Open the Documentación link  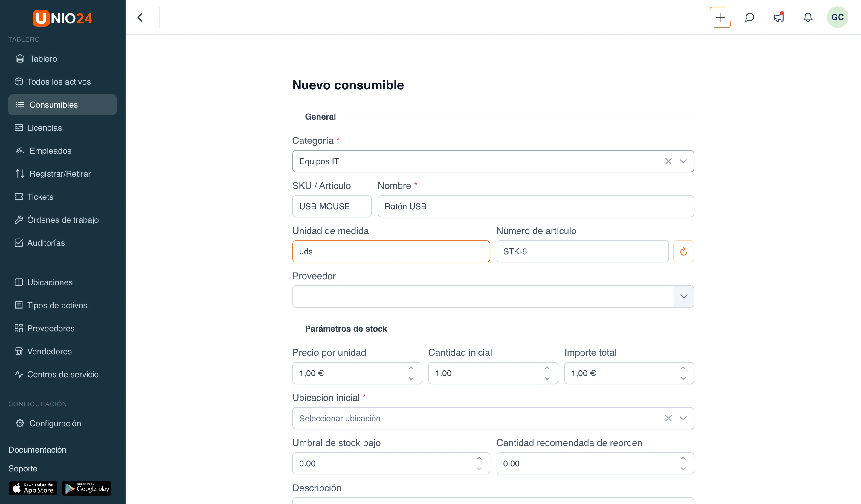point(37,450)
